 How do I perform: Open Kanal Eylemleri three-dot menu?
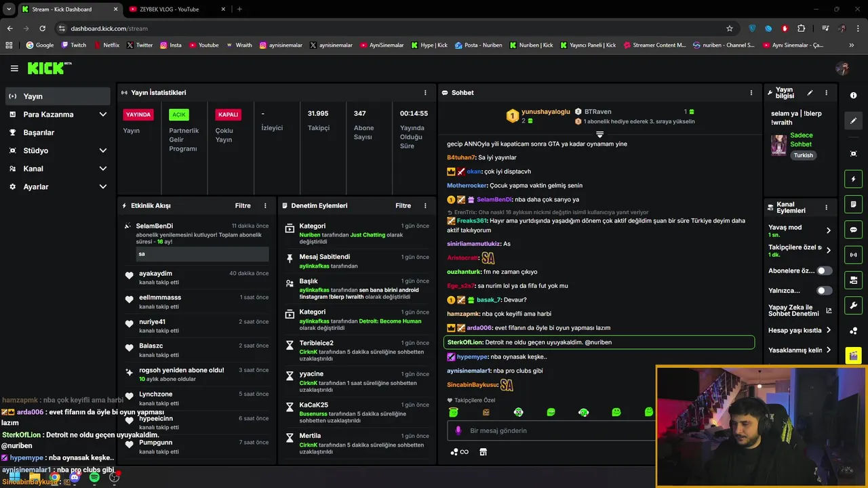pyautogui.click(x=826, y=207)
